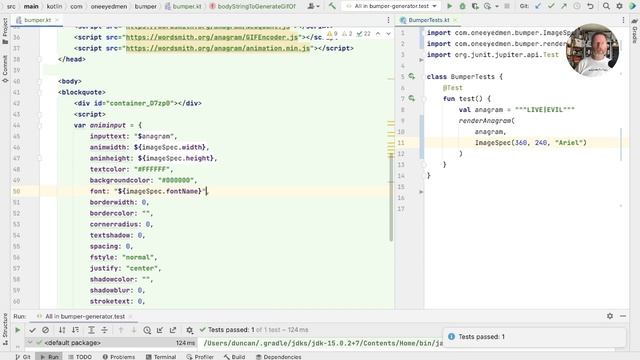Click the bodyStringToGenerateGifOf breadcrumb
The height and width of the screenshot is (360, 640).
(252, 6)
